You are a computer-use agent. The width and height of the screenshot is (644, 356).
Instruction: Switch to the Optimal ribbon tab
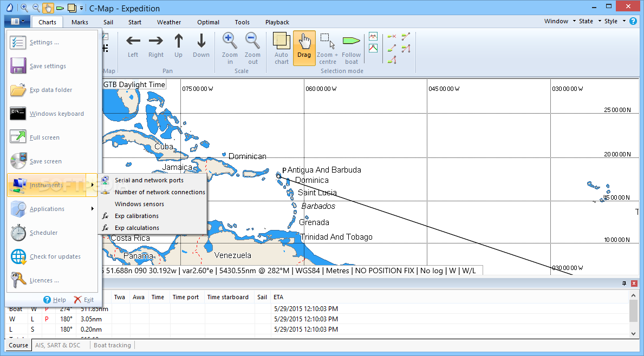click(208, 22)
